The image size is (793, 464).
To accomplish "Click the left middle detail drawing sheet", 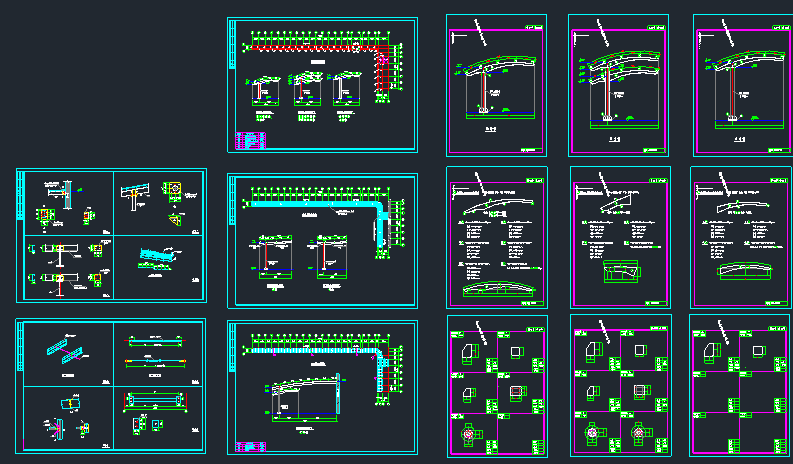I will 111,236.
